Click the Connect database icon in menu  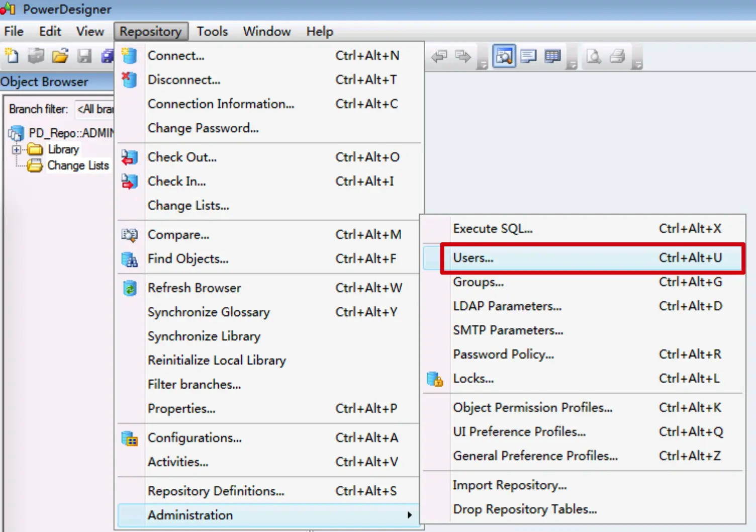tap(129, 55)
